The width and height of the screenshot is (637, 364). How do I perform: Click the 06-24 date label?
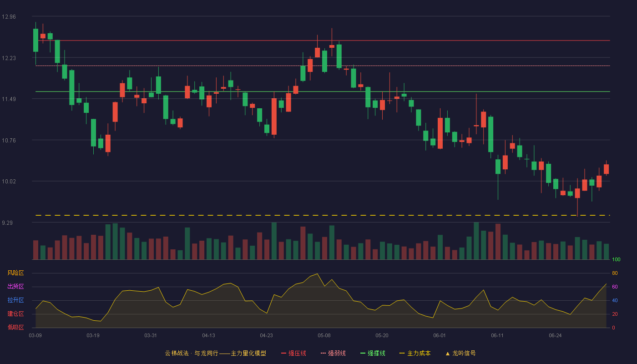pos(555,335)
